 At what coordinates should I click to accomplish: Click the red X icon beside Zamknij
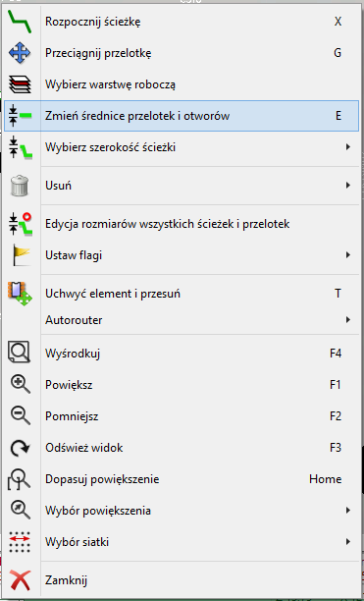coord(20,580)
